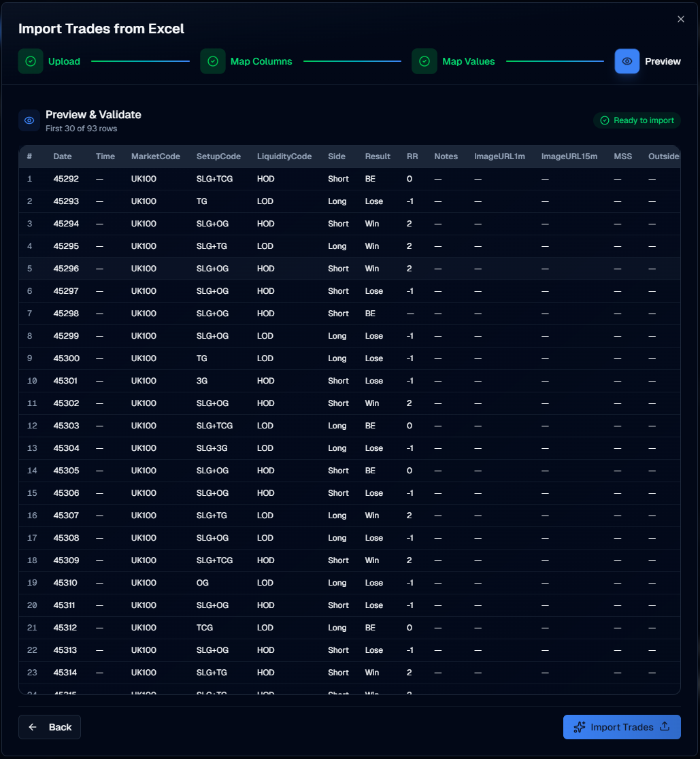Click date 45313 in row 22
The image size is (700, 759).
pos(65,650)
